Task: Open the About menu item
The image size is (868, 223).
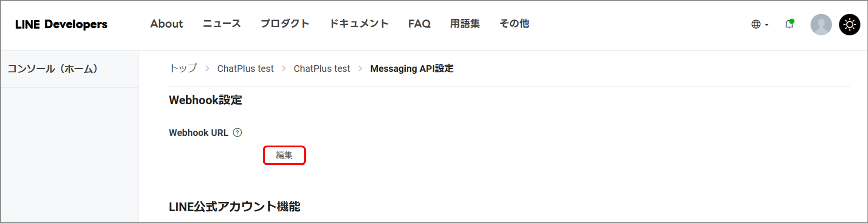Action: tap(166, 24)
